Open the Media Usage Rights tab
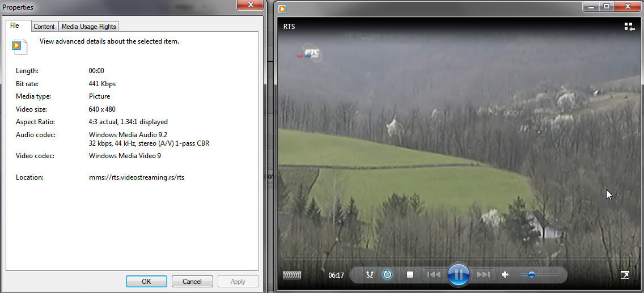Viewport: 644px width, 293px height. tap(88, 27)
